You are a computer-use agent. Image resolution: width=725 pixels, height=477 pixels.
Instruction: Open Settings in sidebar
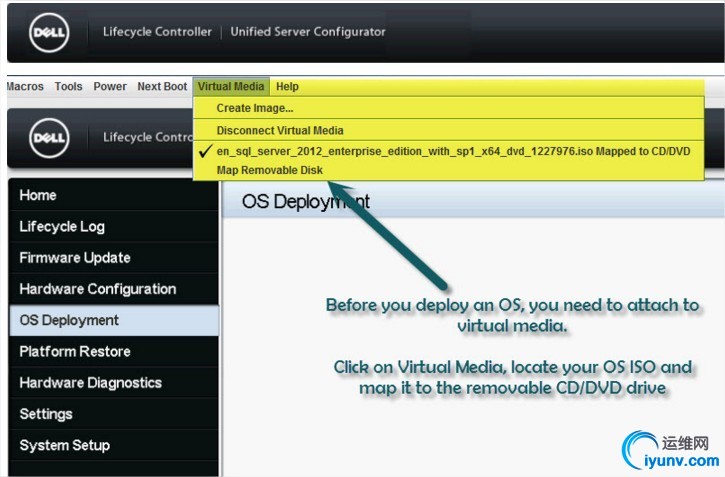coord(113,414)
